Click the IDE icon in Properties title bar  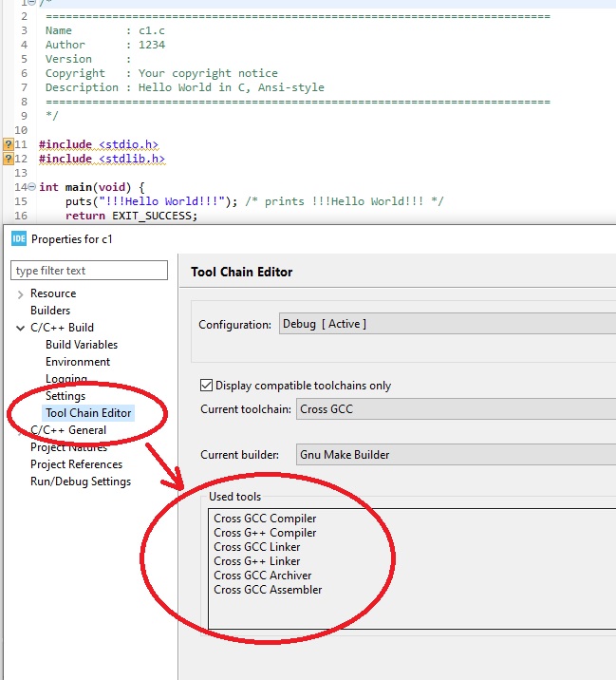[x=18, y=239]
